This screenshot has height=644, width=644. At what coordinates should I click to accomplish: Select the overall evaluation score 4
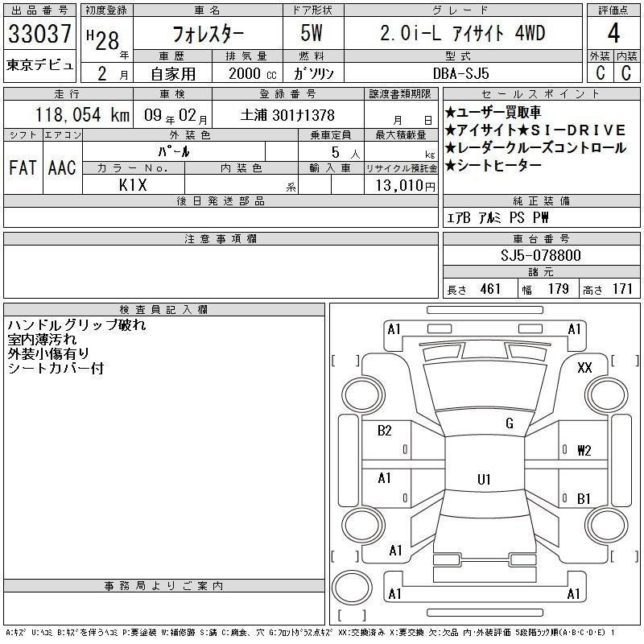click(x=613, y=35)
